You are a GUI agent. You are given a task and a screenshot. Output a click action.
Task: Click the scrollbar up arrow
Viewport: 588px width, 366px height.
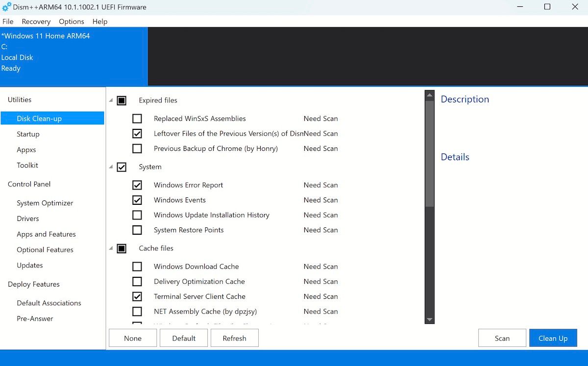(429, 95)
